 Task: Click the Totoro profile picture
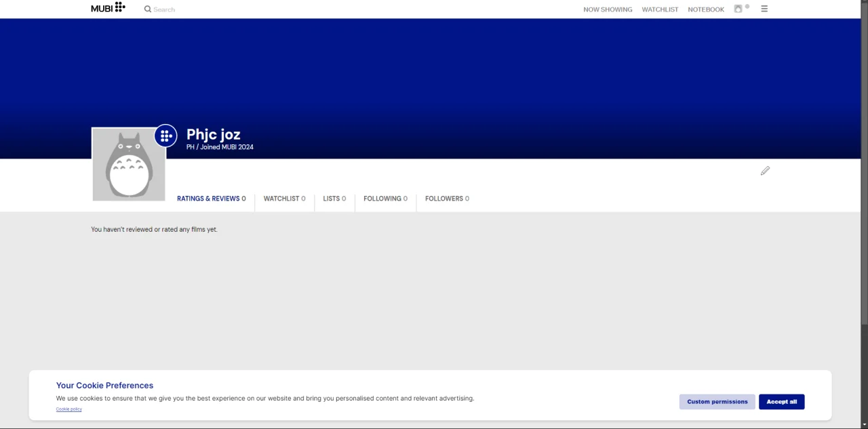tap(129, 165)
